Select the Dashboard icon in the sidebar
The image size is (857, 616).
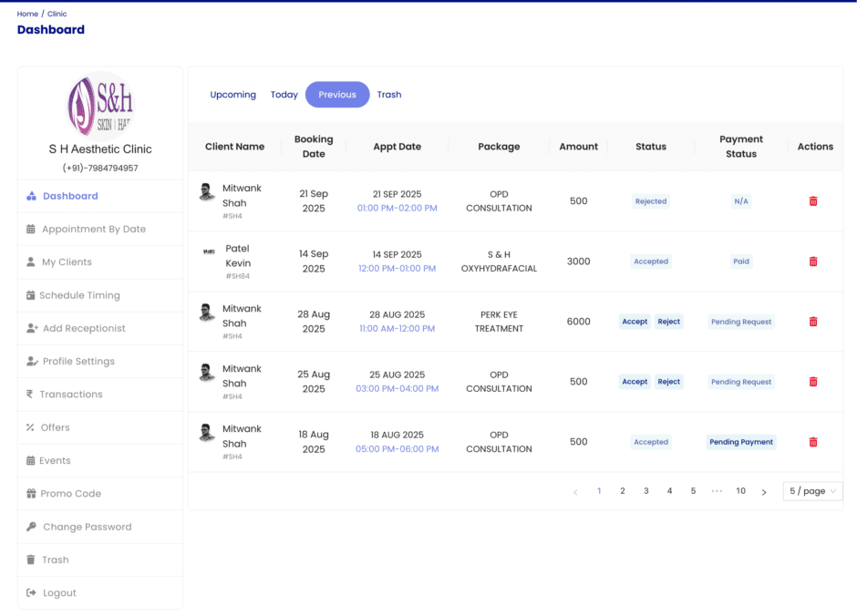pos(30,196)
